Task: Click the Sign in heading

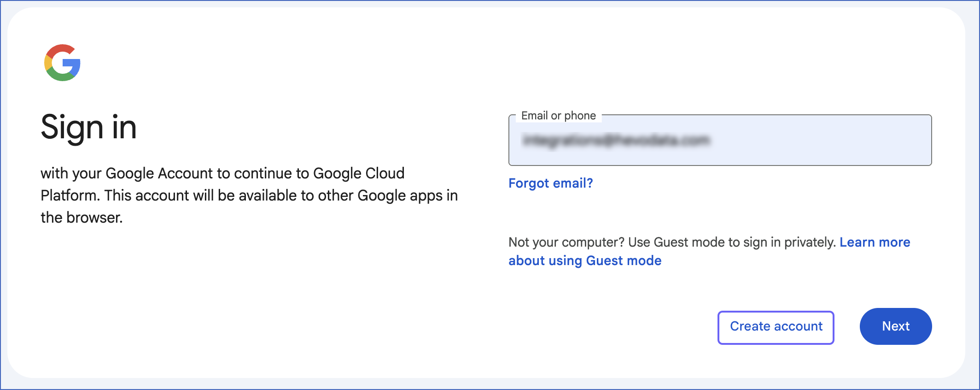Action: click(88, 128)
